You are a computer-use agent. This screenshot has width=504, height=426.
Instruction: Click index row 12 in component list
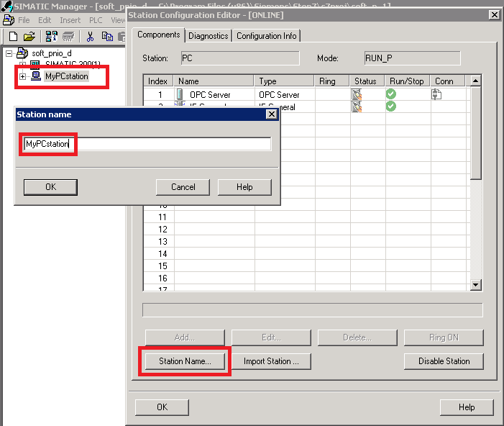[x=162, y=230]
